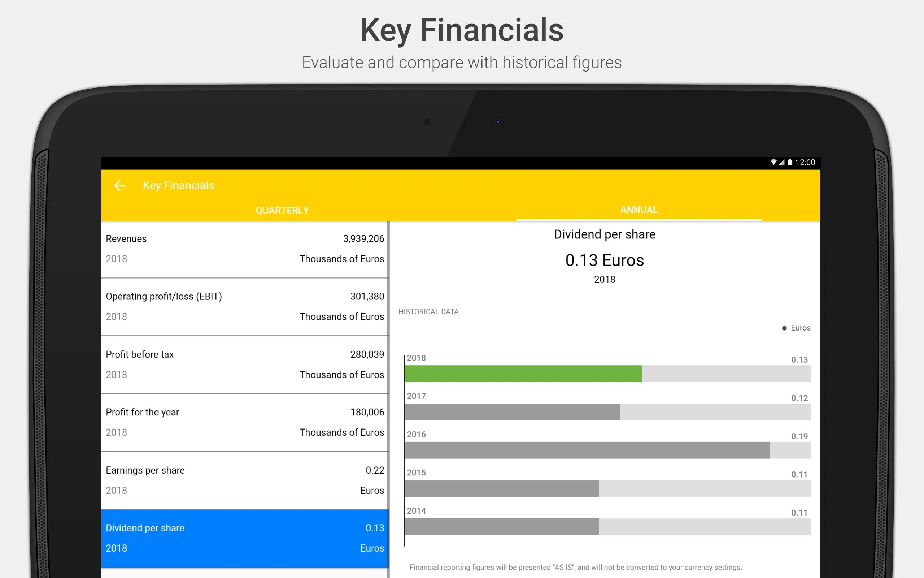Click the 0.12 label for 2017

[799, 398]
